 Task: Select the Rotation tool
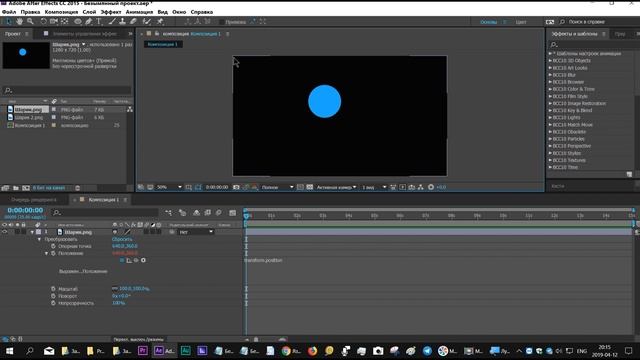(x=43, y=21)
